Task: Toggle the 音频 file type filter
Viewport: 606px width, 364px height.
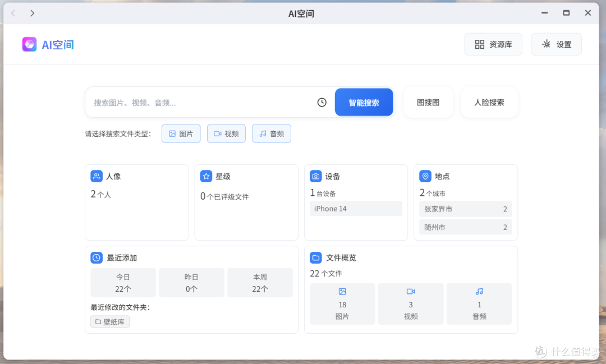Action: click(x=272, y=133)
